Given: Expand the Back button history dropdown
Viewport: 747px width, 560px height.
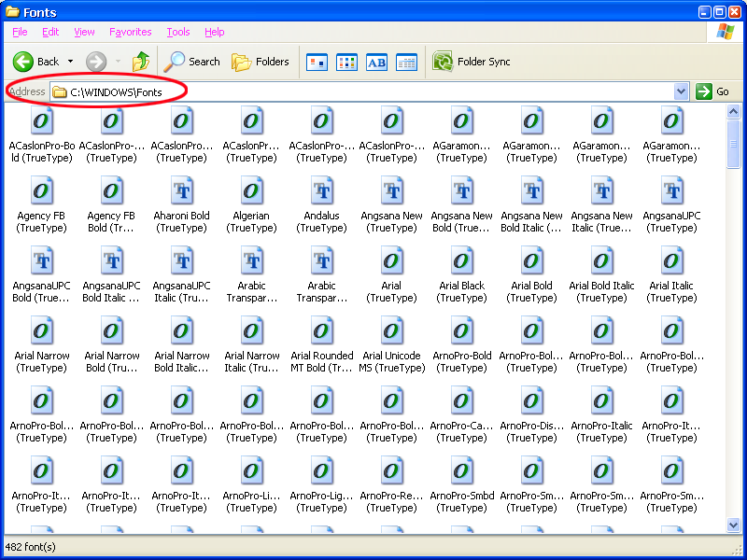Looking at the screenshot, I should [x=70, y=63].
